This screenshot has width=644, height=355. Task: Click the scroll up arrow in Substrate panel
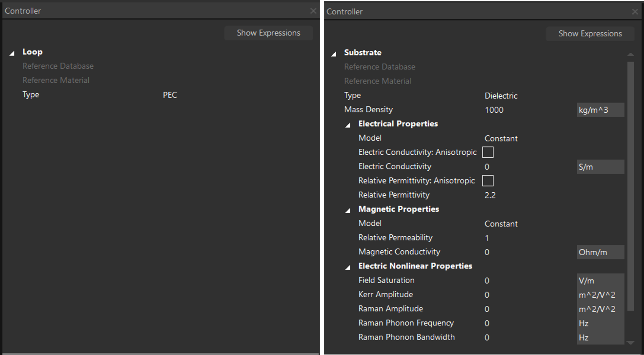click(630, 55)
